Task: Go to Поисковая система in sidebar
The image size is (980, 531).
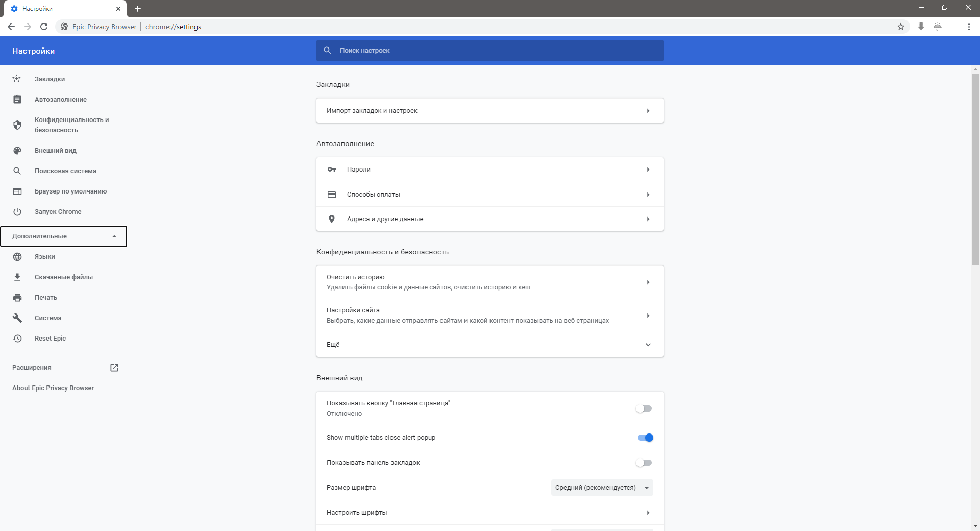Action: 65,171
